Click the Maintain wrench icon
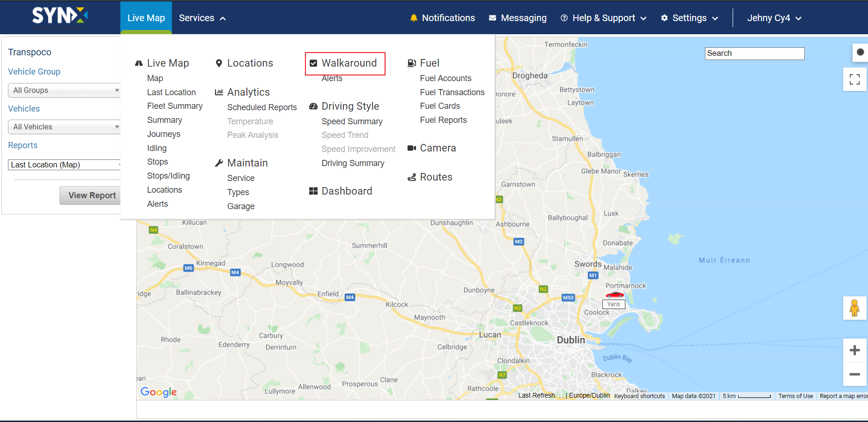 [x=219, y=163]
